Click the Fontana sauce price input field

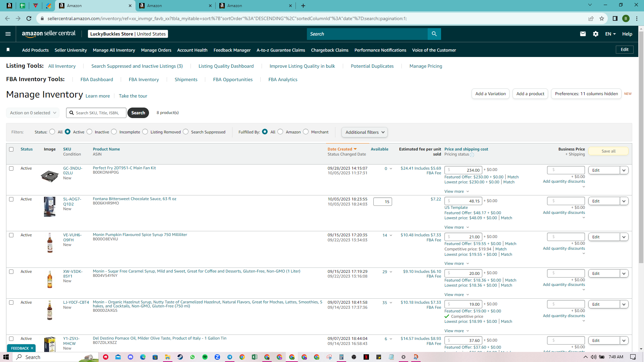(463, 201)
